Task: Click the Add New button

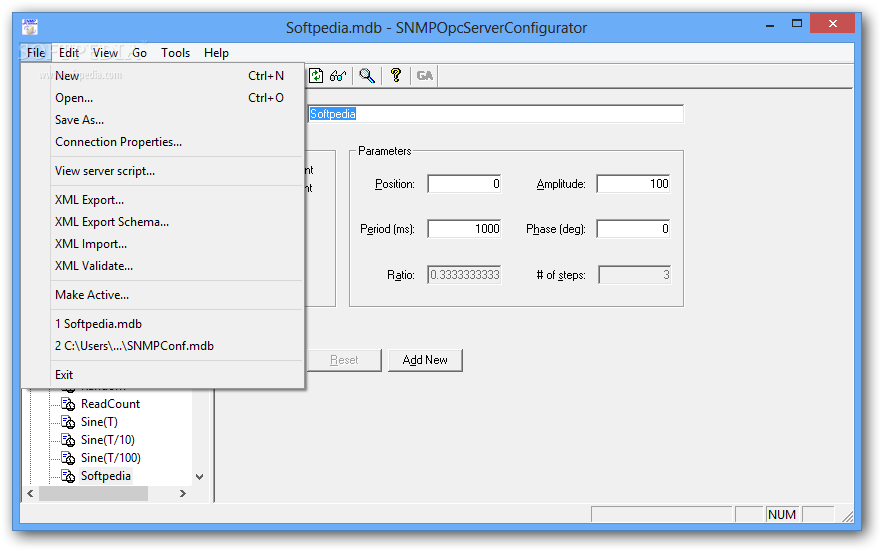Action: tap(425, 360)
